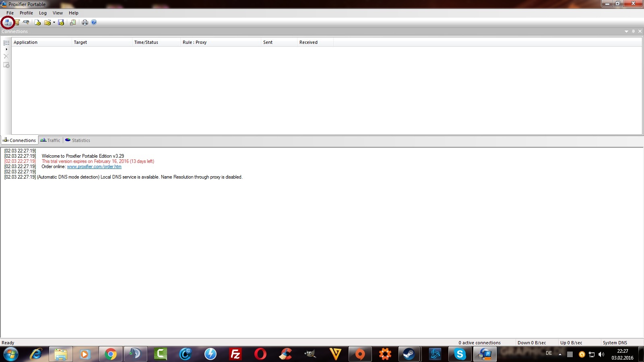644x362 pixels.
Task: Sort by Rule : Proxy column header
Action: [x=221, y=42]
